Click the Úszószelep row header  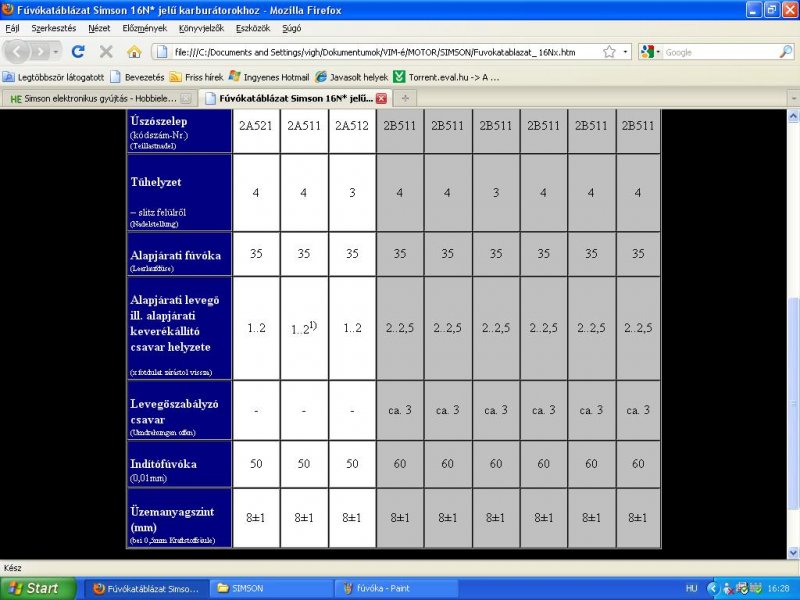tap(180, 132)
